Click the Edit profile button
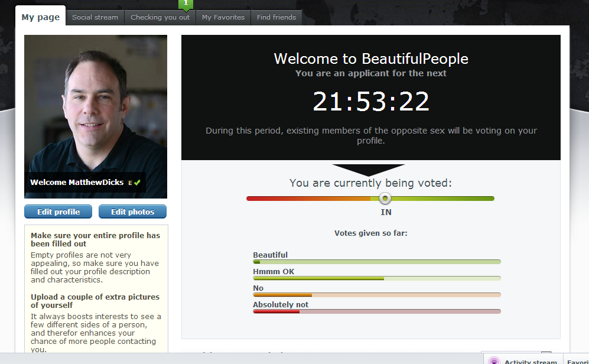The height and width of the screenshot is (364, 589). coord(58,212)
